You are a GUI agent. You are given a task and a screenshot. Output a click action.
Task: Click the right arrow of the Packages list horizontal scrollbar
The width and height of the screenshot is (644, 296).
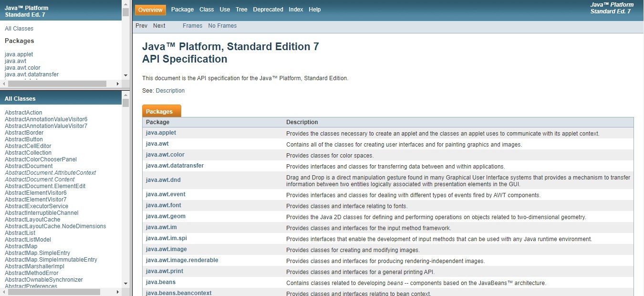[118, 84]
